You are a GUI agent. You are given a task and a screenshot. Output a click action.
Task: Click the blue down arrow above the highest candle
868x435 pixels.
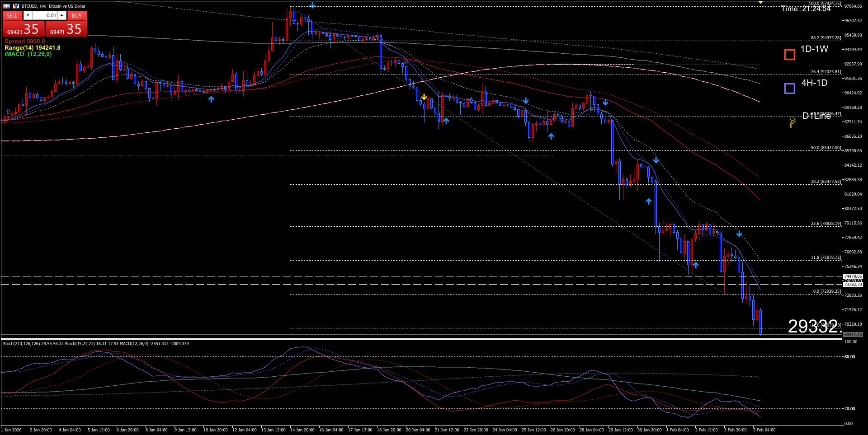click(312, 5)
